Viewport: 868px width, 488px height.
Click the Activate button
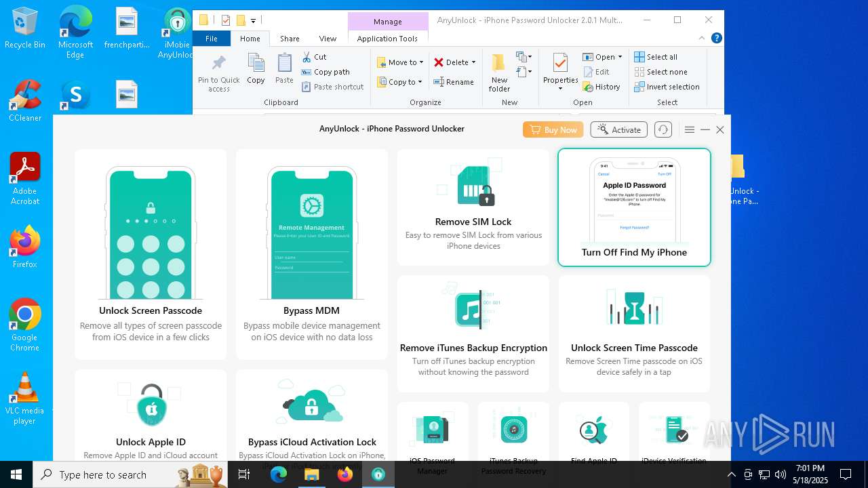(x=619, y=129)
